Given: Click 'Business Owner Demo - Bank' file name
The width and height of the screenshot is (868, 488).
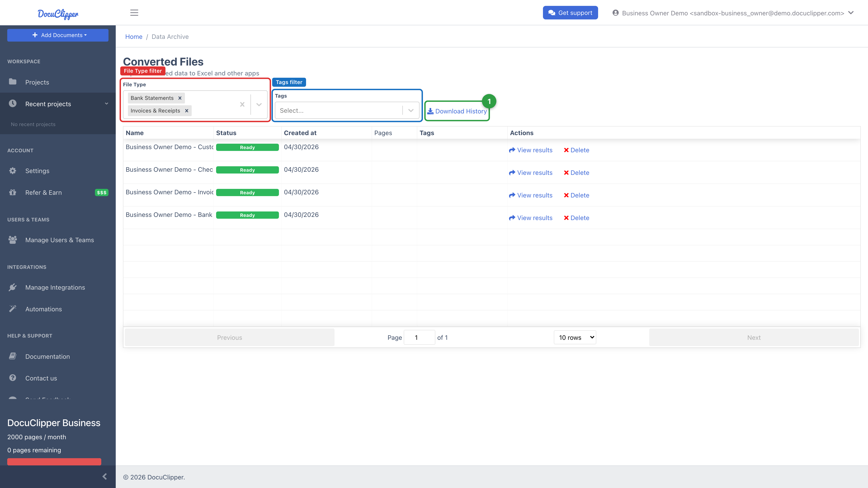Looking at the screenshot, I should pyautogui.click(x=169, y=215).
